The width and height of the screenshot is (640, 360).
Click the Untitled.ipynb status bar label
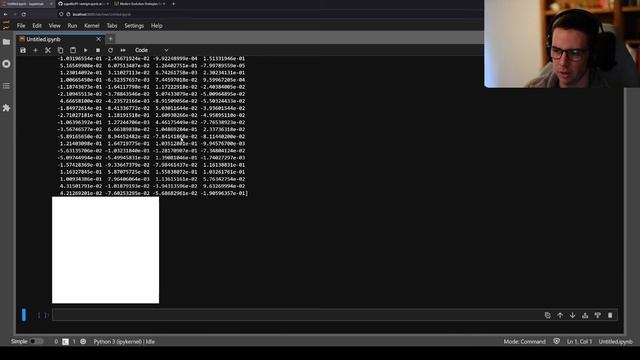click(x=616, y=342)
